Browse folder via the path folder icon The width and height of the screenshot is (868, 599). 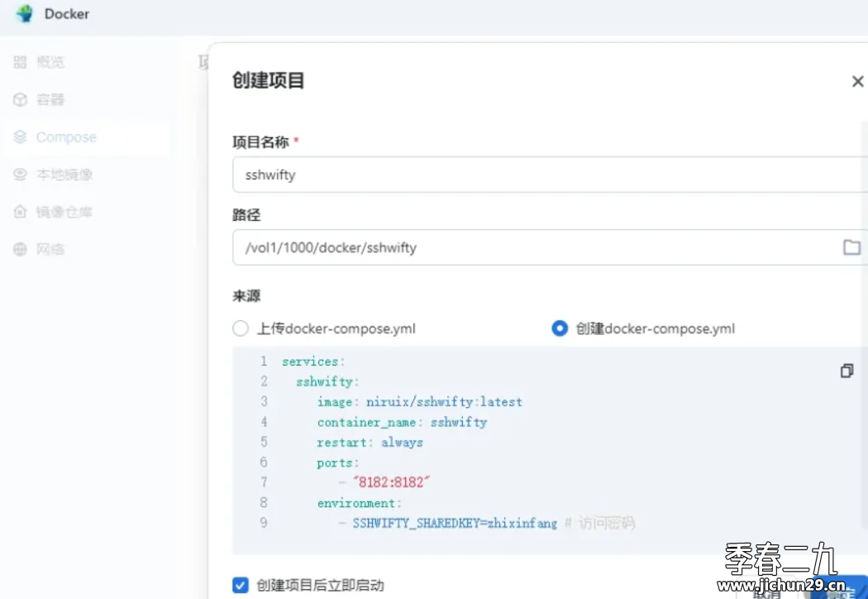[851, 247]
